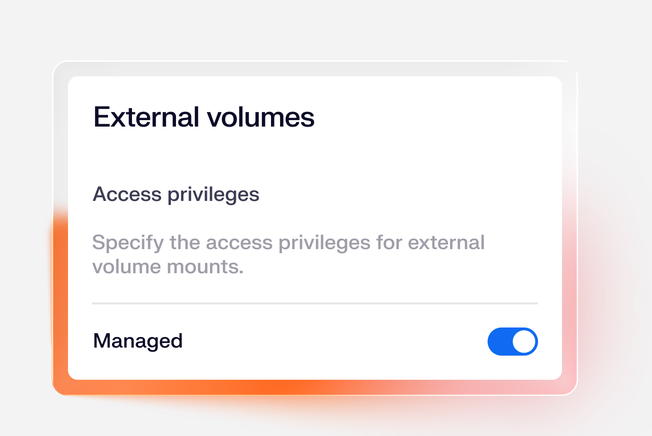Click the Access privileges subheading
652x436 pixels.
[x=176, y=194]
